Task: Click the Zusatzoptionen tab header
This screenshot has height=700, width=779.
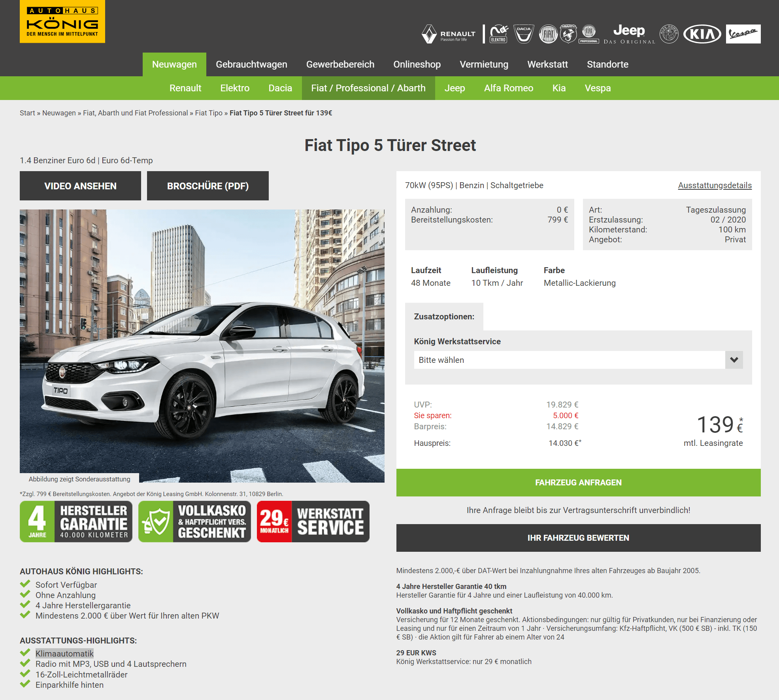Action: point(444,317)
